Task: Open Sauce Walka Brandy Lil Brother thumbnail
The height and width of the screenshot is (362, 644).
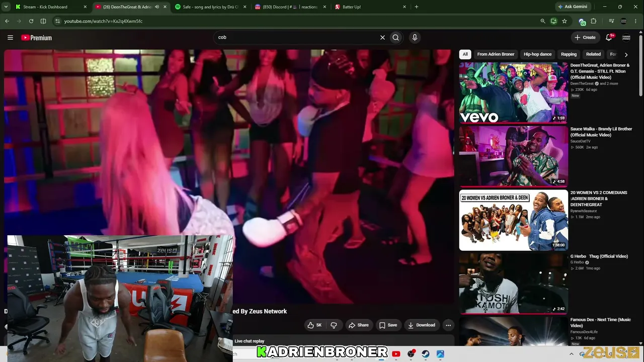Action: point(513,156)
